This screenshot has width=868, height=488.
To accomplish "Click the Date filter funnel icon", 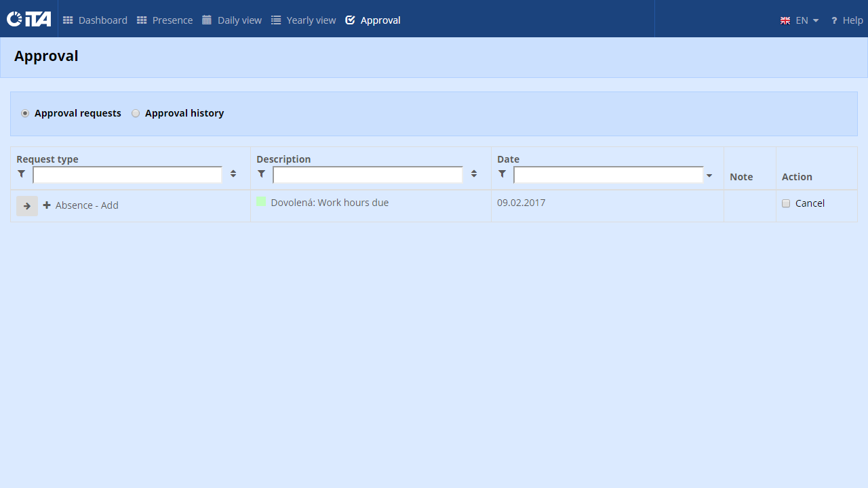I will coord(502,174).
